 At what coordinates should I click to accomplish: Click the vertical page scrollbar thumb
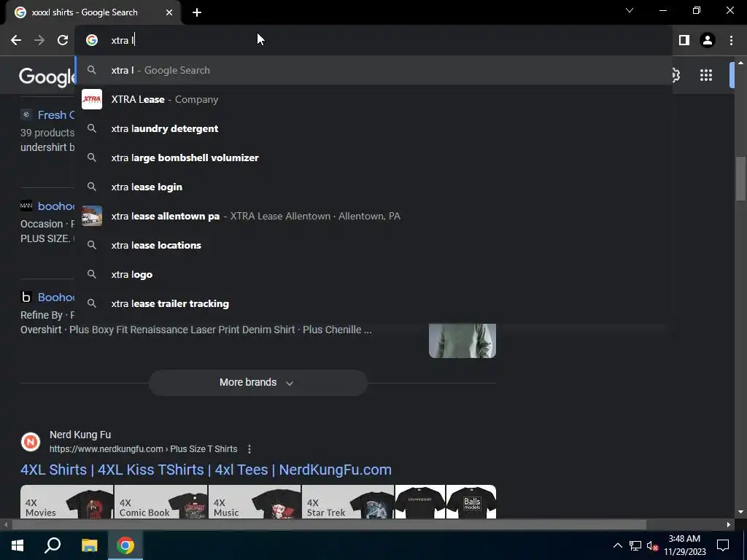(740, 179)
